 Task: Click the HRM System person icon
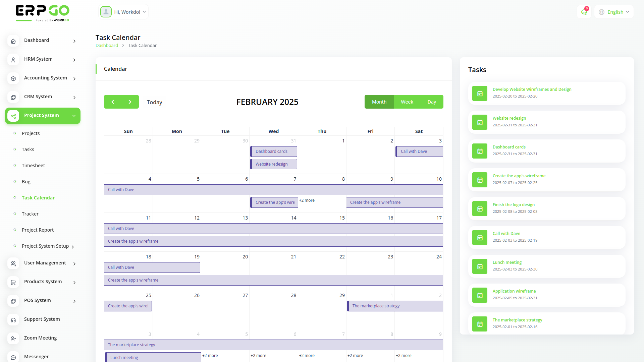(13, 60)
